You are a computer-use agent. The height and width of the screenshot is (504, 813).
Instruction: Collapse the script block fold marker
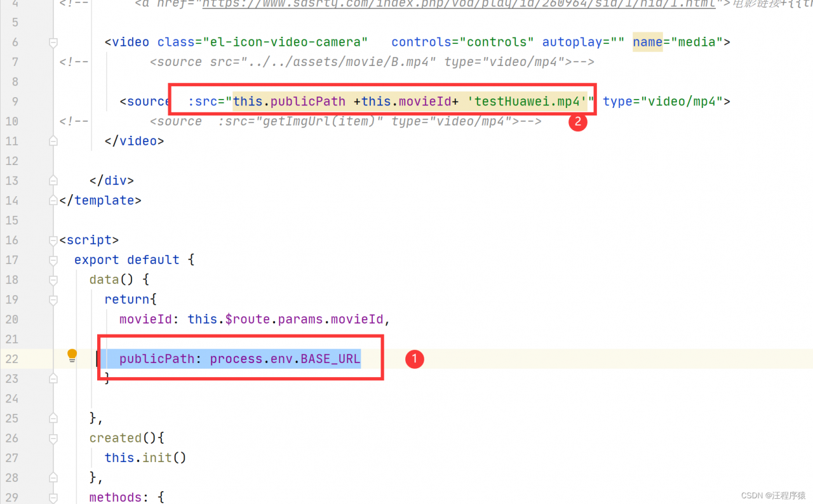click(x=53, y=240)
